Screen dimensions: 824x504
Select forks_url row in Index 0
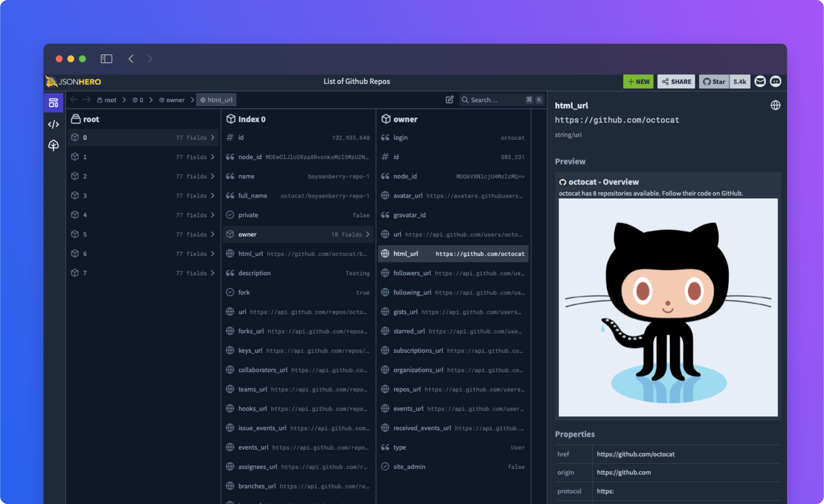[298, 331]
